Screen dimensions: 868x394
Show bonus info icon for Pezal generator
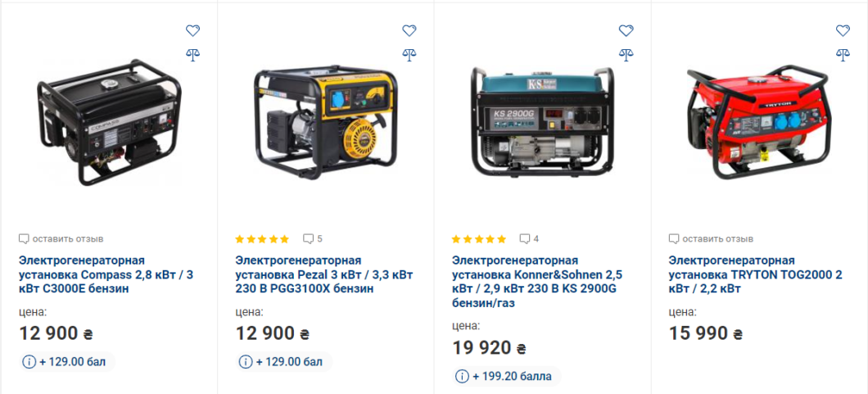tap(245, 362)
